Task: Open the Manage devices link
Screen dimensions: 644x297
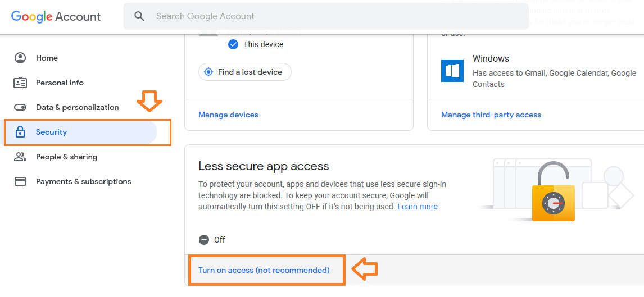Action: point(228,115)
